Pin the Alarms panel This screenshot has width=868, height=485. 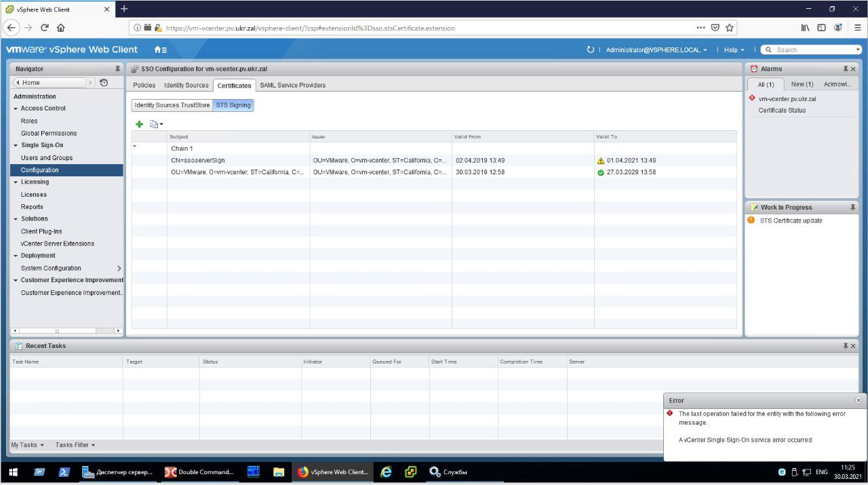point(846,69)
